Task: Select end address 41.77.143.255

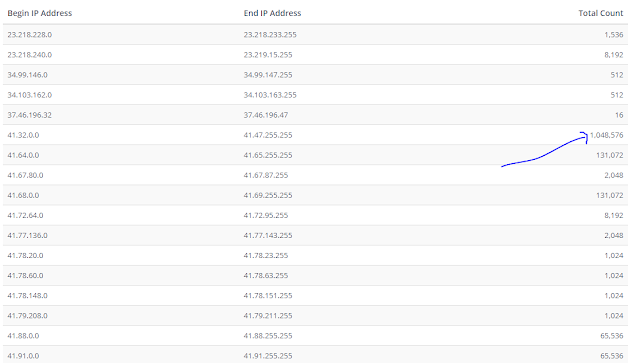Action: (268, 235)
